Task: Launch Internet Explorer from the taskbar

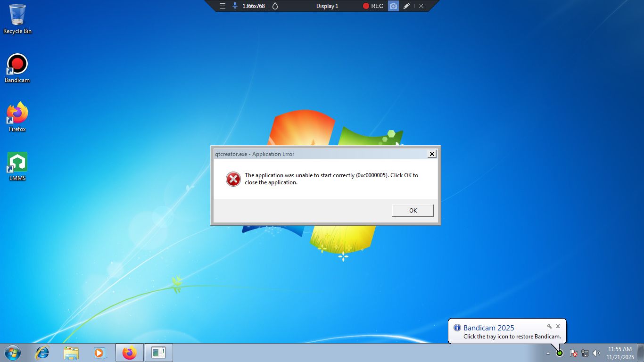Action: [42, 353]
